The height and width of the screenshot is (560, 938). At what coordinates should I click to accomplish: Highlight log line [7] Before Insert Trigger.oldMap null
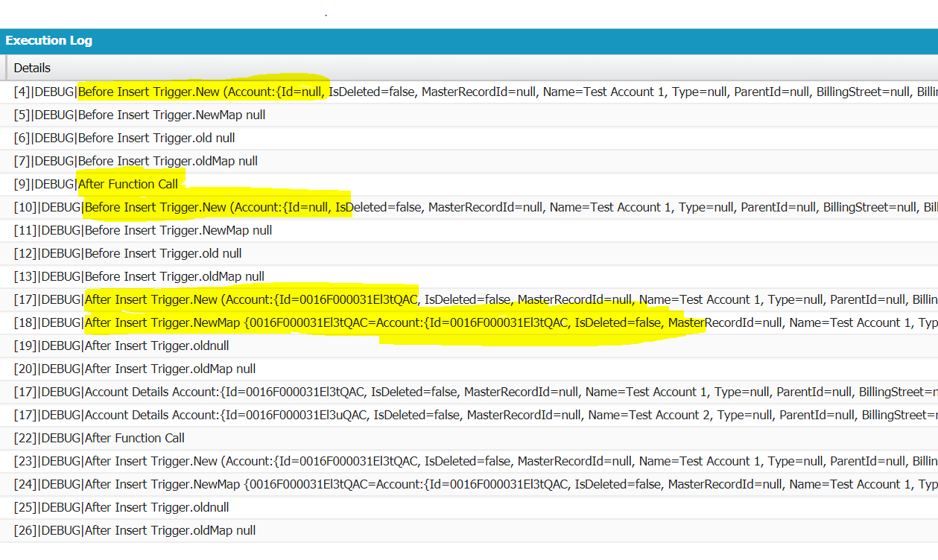(136, 162)
